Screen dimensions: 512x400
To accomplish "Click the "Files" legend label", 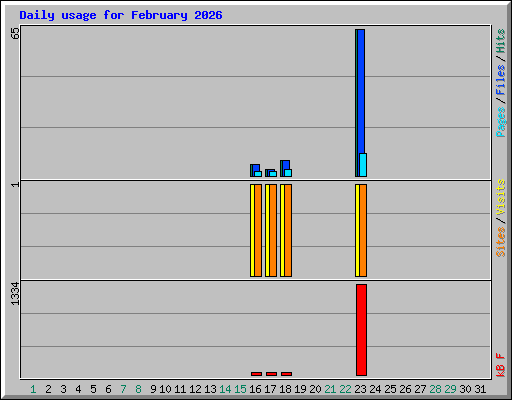I will pyautogui.click(x=500, y=80).
